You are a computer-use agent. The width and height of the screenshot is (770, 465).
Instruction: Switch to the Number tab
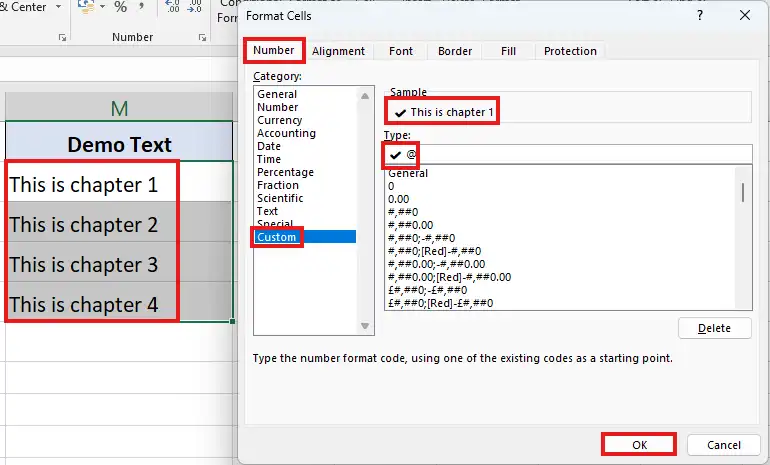click(274, 50)
